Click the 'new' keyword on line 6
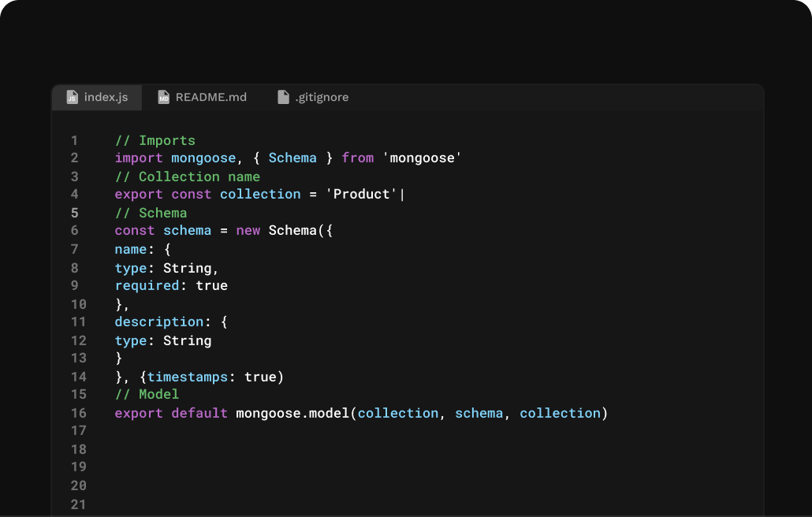 pos(248,230)
